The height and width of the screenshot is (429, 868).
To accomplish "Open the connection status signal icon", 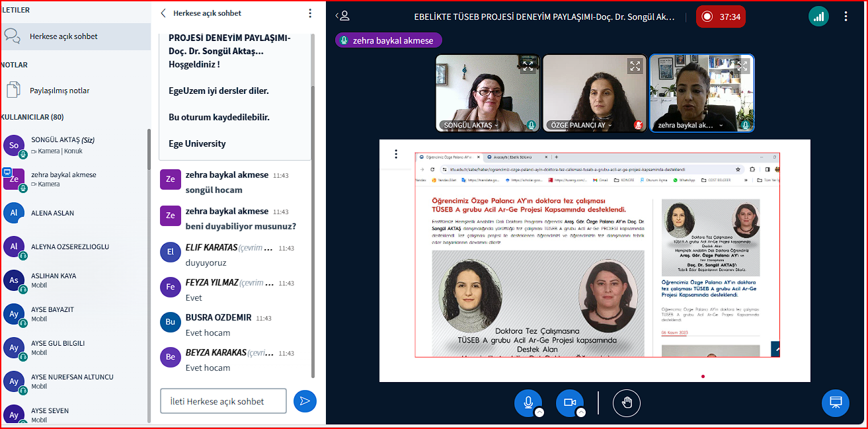I will coord(819,17).
